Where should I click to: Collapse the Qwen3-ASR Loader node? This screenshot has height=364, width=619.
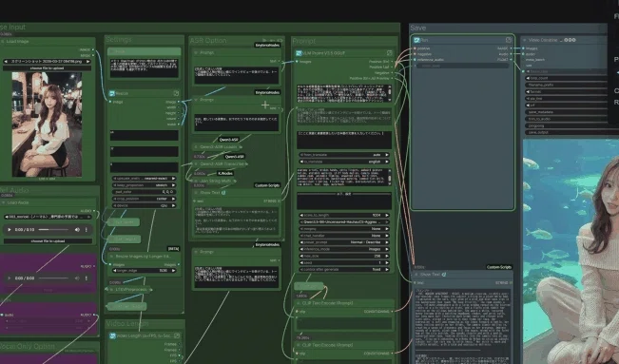[196, 147]
